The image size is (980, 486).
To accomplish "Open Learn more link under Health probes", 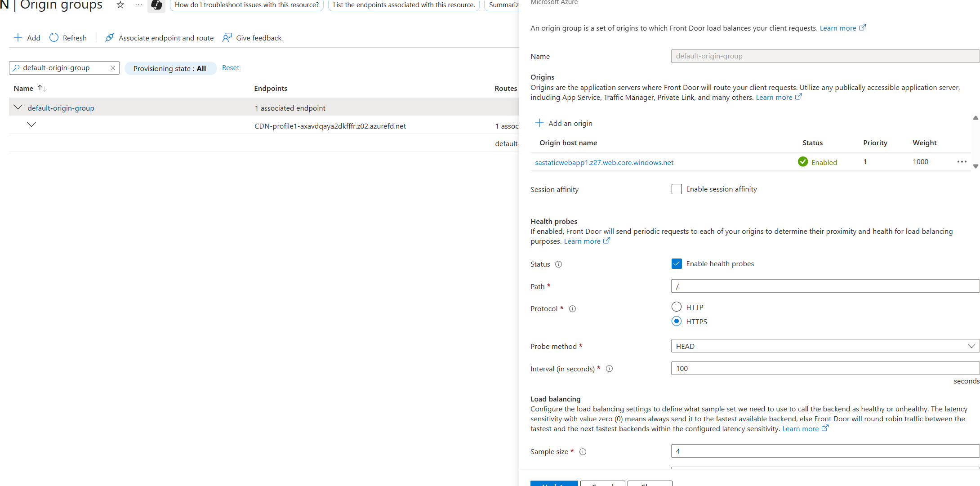I will pyautogui.click(x=587, y=241).
